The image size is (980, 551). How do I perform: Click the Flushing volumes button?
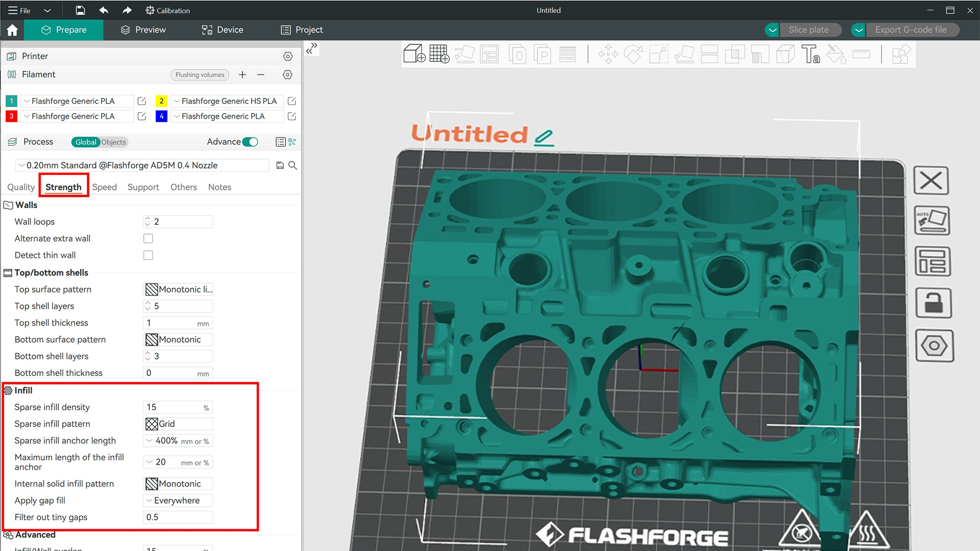(200, 75)
